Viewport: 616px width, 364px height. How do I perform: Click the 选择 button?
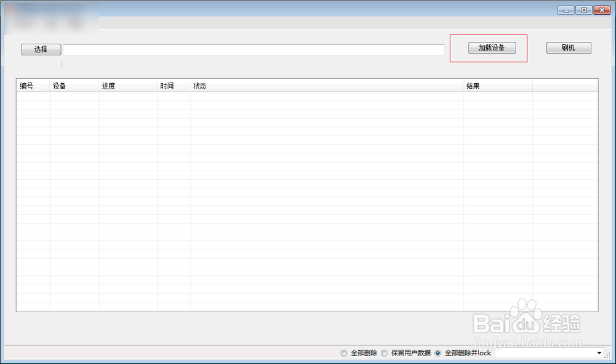(x=41, y=49)
